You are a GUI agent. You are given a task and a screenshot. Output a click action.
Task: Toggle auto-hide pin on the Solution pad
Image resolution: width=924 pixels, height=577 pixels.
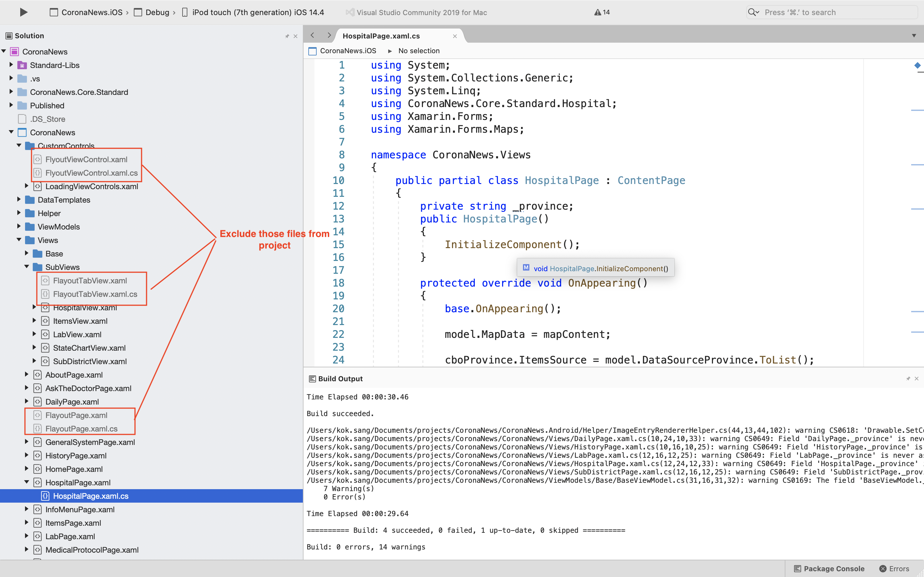pyautogui.click(x=287, y=36)
